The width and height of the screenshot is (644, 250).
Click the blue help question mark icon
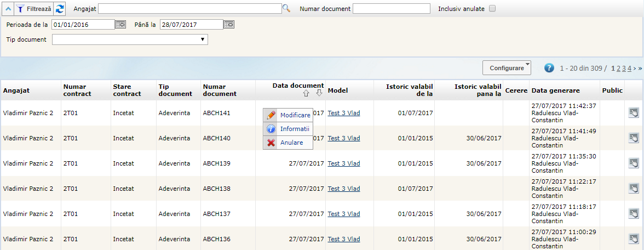point(549,68)
